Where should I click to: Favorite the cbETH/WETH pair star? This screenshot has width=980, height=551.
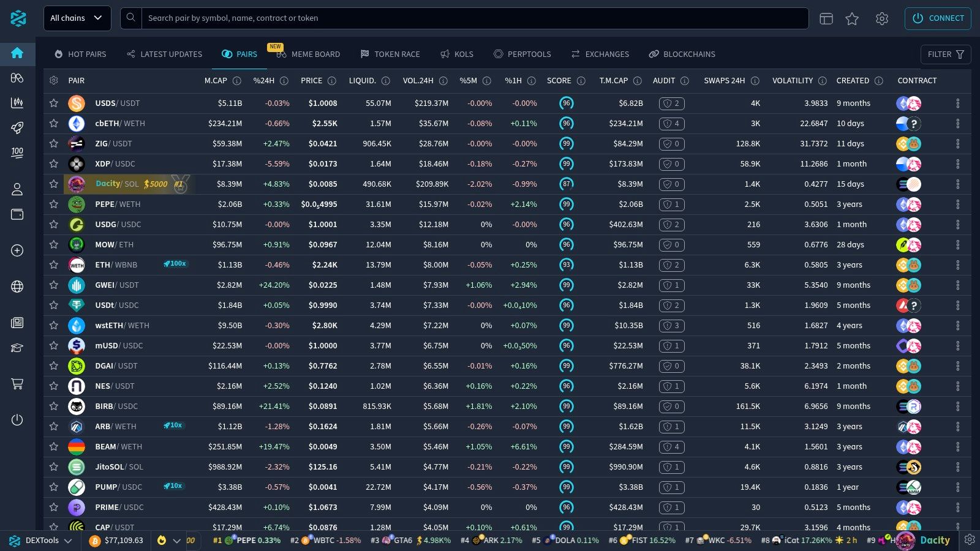[54, 124]
